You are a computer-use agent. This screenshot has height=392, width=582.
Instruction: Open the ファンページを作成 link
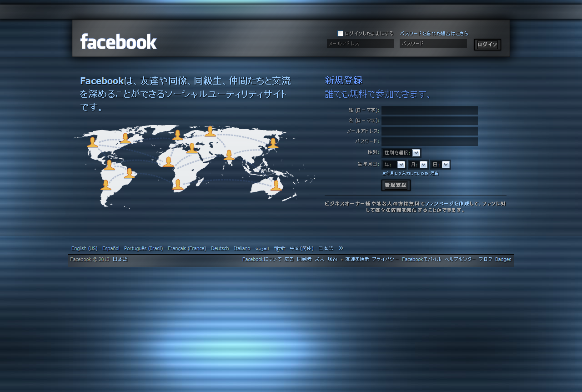(446, 204)
